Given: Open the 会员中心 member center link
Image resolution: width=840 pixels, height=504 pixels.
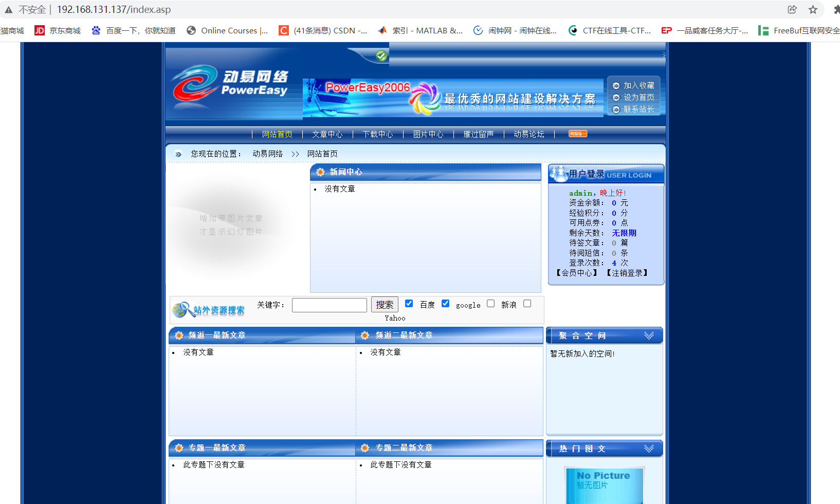Looking at the screenshot, I should [x=575, y=273].
